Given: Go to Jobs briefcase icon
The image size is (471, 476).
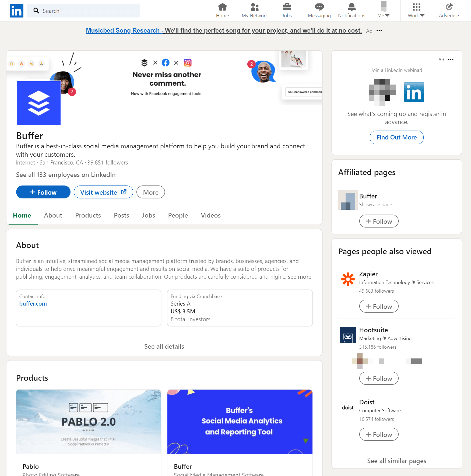Looking at the screenshot, I should pos(287,10).
